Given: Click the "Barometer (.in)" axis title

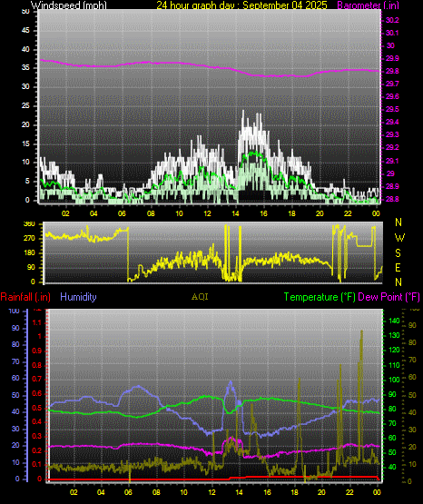Looking at the screenshot, I should (x=368, y=5).
